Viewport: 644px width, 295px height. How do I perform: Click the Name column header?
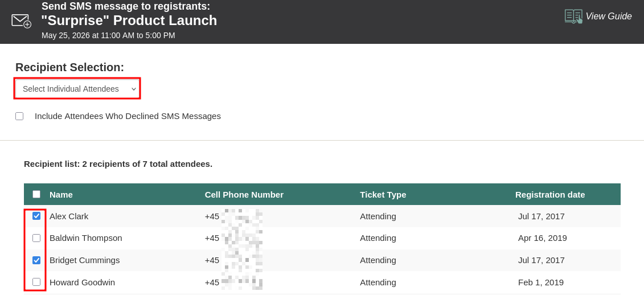click(61, 194)
